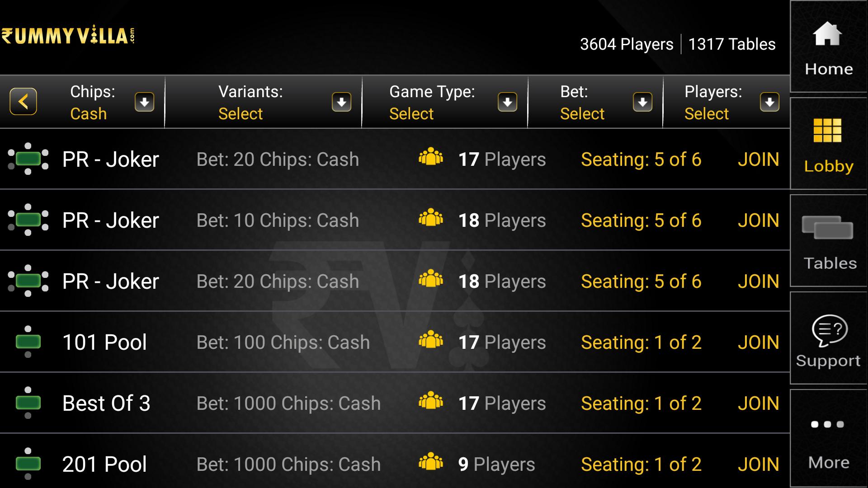868x488 pixels.
Task: Click the table icon beside Best Of 3
Action: [28, 403]
